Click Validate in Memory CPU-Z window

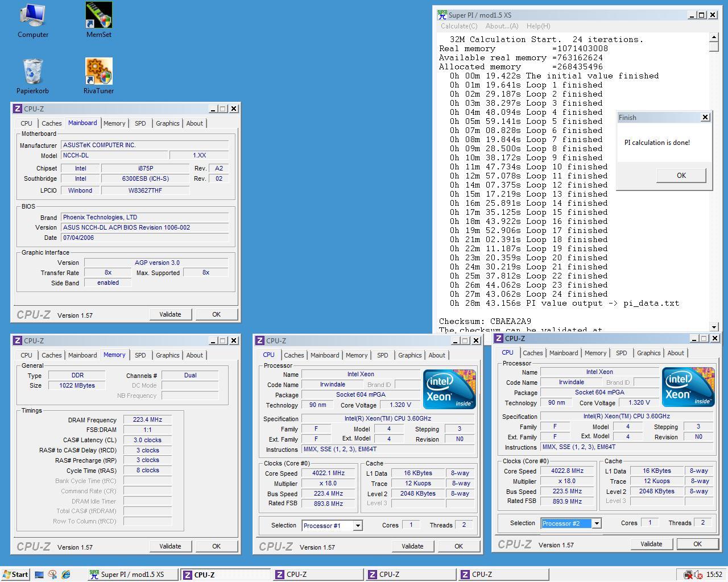170,546
